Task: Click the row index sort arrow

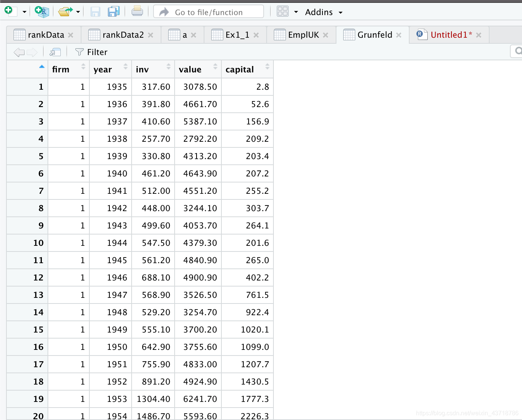Action: point(42,67)
